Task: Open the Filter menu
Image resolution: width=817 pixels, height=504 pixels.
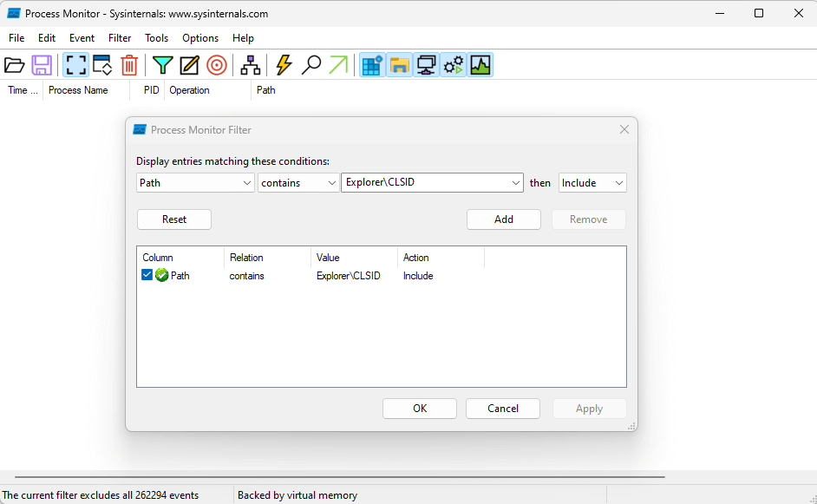Action: click(x=120, y=38)
